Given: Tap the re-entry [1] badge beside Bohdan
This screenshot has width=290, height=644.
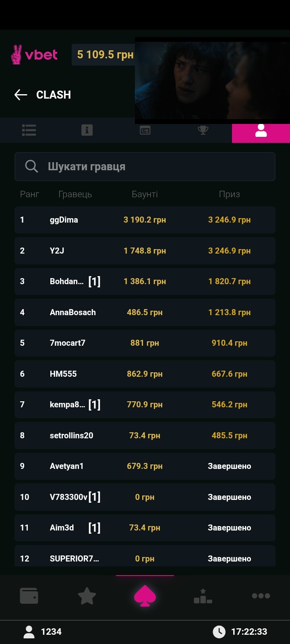Looking at the screenshot, I should (x=94, y=281).
